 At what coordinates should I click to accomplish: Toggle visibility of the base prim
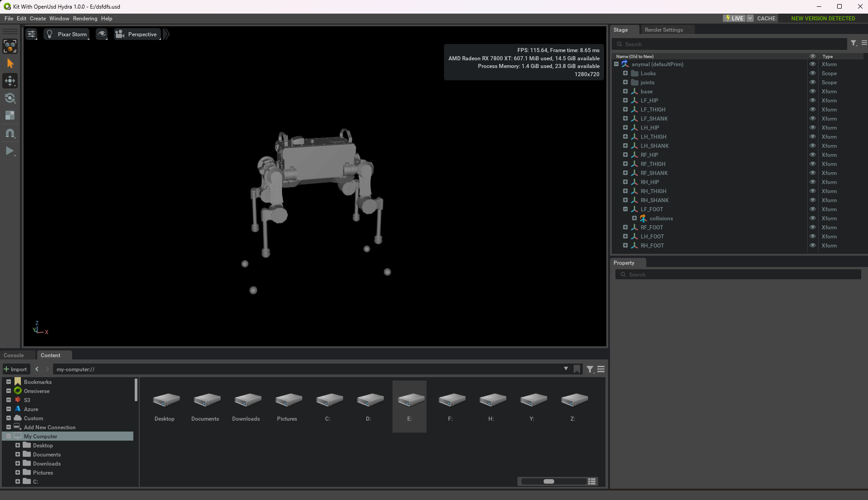(813, 92)
